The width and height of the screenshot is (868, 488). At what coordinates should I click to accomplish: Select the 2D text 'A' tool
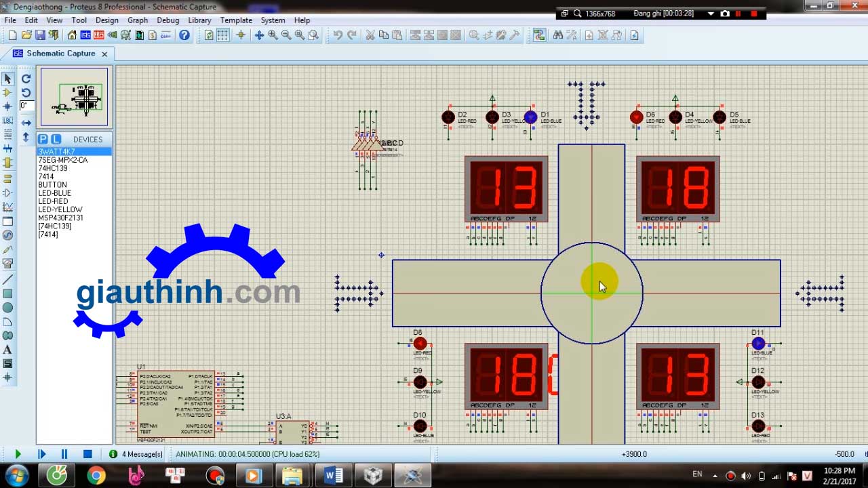(x=7, y=350)
